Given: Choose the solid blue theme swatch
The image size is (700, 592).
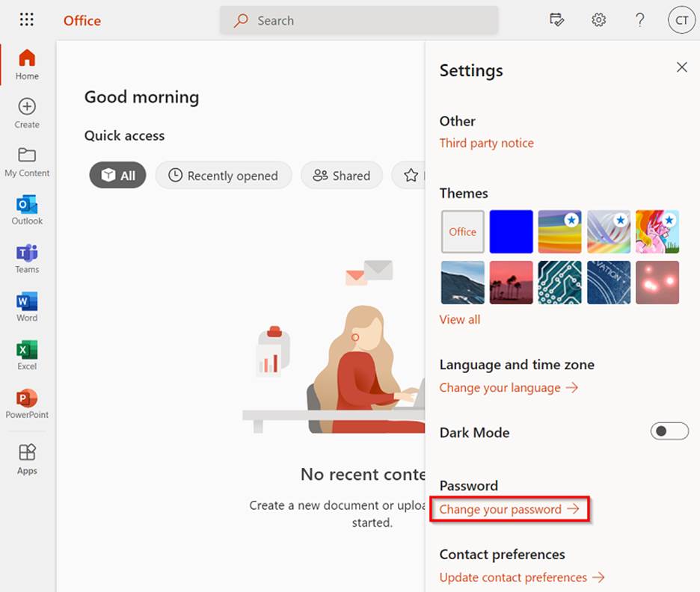Looking at the screenshot, I should (x=511, y=232).
